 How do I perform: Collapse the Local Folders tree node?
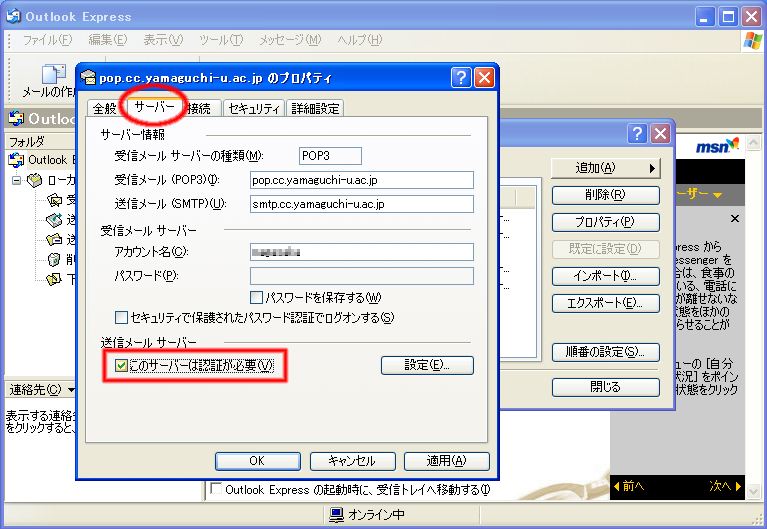17,181
